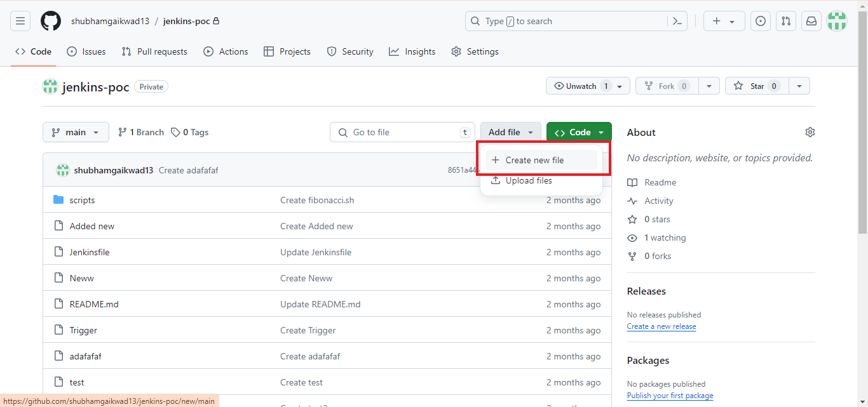The width and height of the screenshot is (868, 407).
Task: Open the Projects tab
Action: 287,51
